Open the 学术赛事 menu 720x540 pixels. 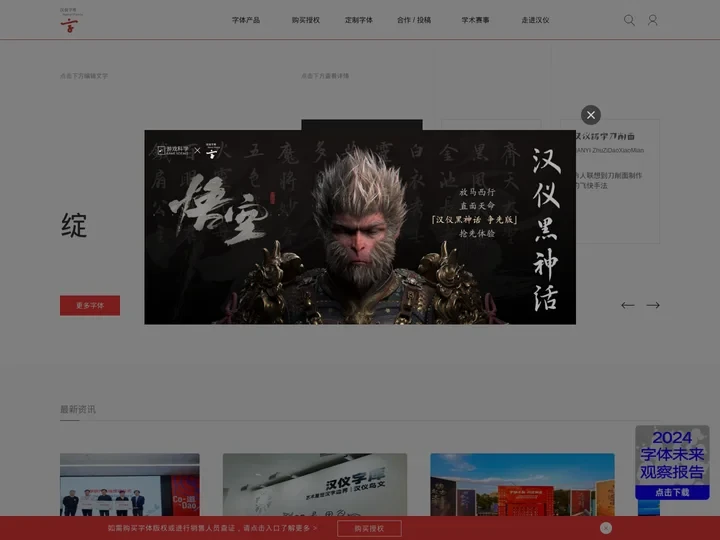coord(475,20)
